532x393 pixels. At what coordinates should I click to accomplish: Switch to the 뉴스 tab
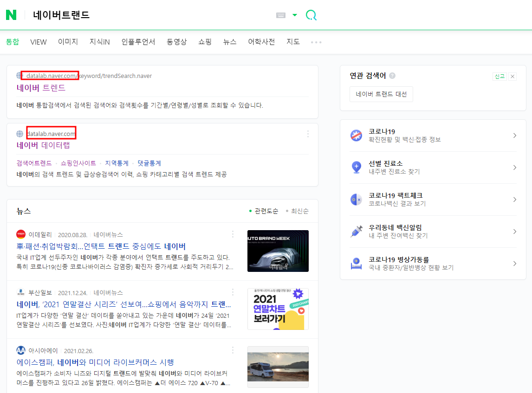point(230,42)
